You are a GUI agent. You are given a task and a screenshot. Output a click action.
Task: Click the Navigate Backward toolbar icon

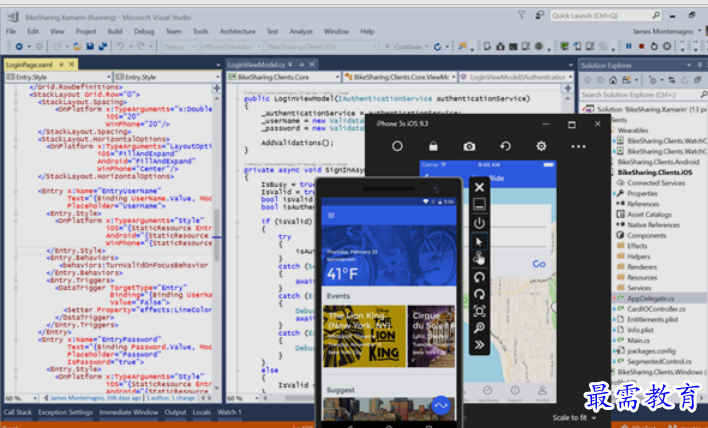click(19, 47)
